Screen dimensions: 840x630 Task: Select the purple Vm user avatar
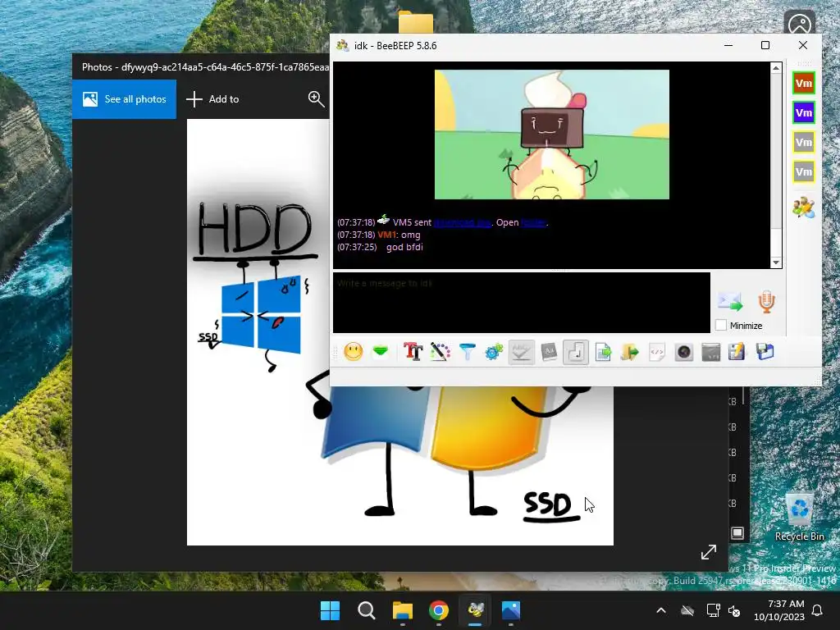pyautogui.click(x=804, y=112)
